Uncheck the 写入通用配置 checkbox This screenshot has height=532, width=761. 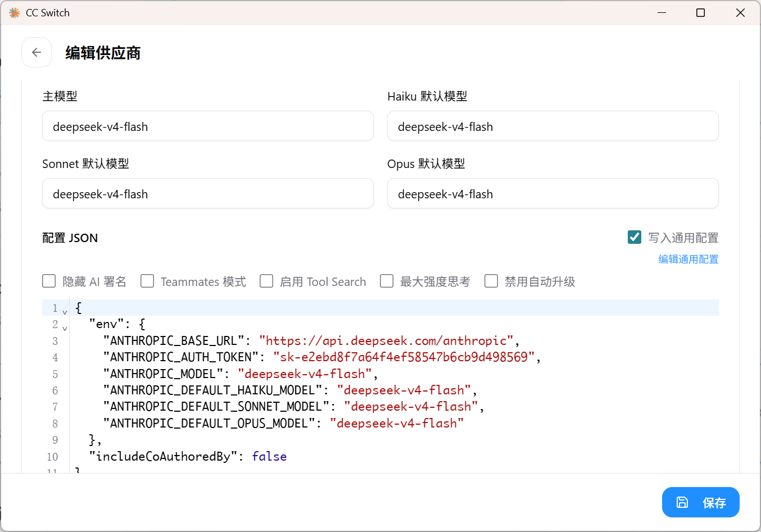tap(635, 237)
